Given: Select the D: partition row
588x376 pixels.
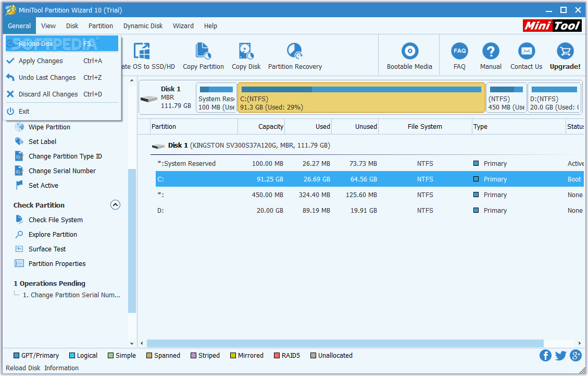Looking at the screenshot, I should tap(369, 211).
